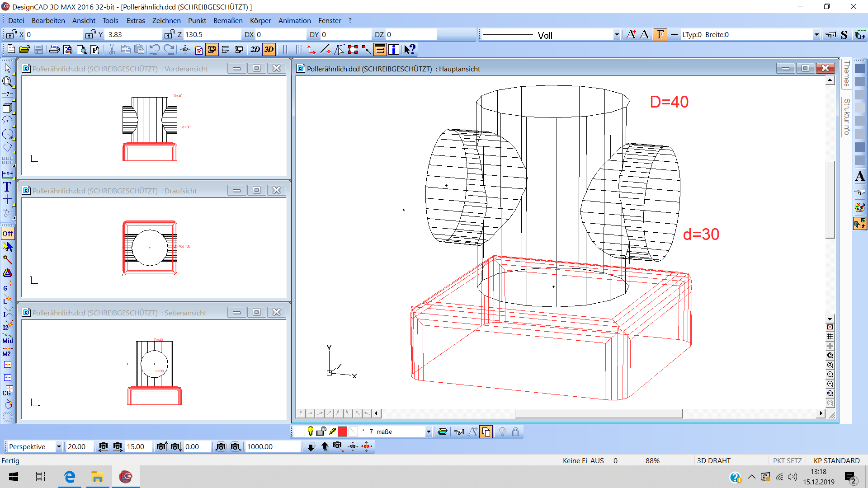Click the layer pencil edit icon

[333, 432]
